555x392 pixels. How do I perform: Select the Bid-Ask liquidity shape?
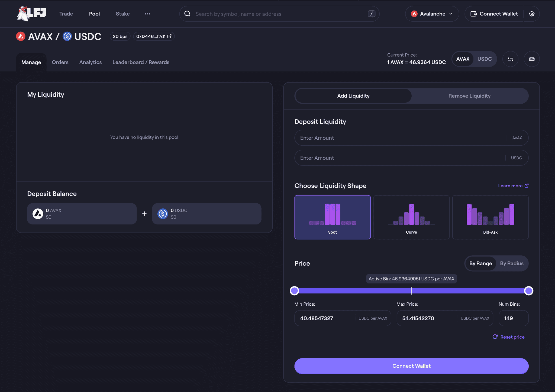[x=490, y=217]
